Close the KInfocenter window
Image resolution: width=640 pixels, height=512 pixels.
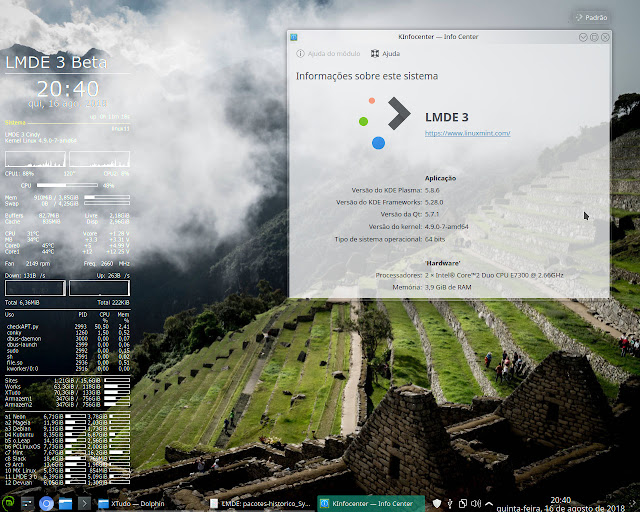[605, 37]
